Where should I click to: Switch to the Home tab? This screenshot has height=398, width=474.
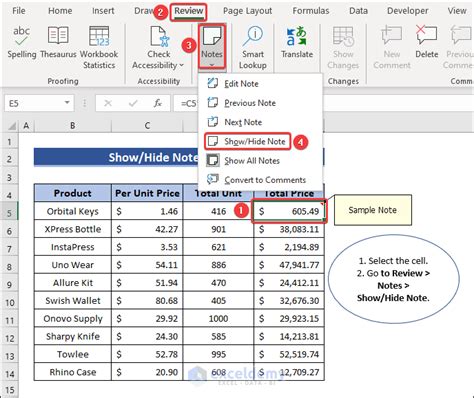coord(60,11)
